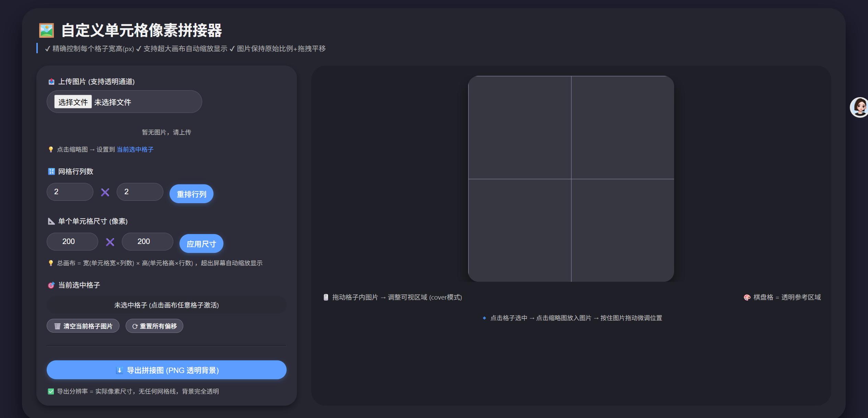This screenshot has width=868, height=418.
Task: Click the mouse icon before 拖动格子内图片
Action: [x=326, y=297]
